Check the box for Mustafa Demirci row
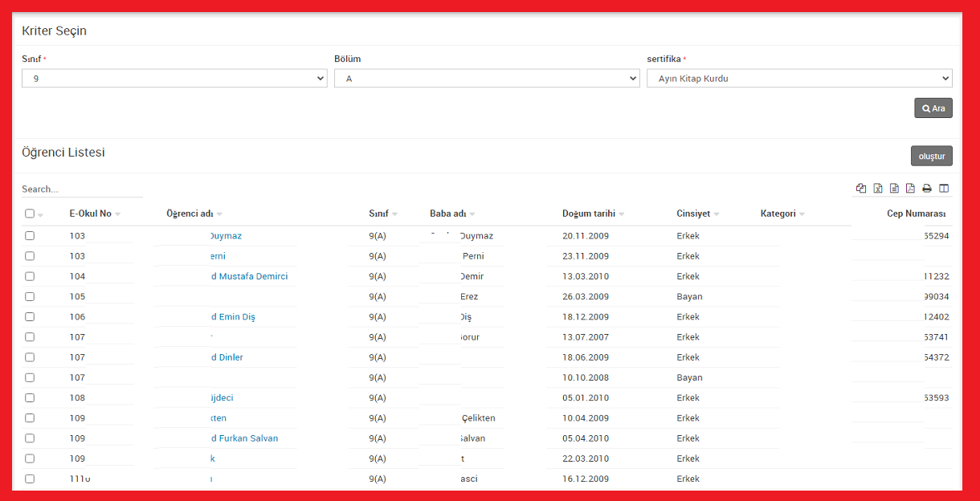Image resolution: width=980 pixels, height=501 pixels. coord(30,276)
